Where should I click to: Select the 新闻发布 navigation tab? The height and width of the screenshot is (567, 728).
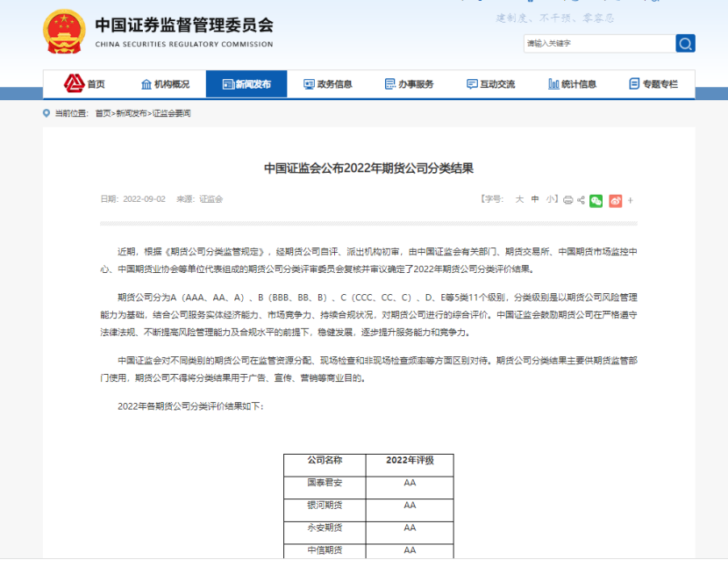pyautogui.click(x=246, y=84)
